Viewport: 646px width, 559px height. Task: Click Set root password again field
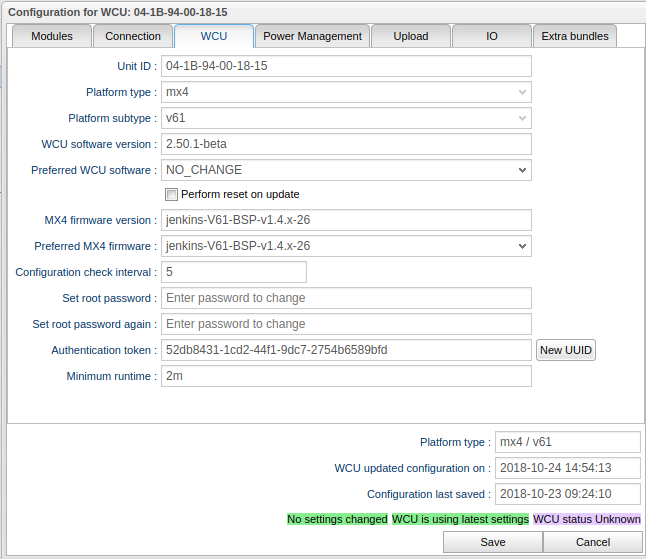345,324
